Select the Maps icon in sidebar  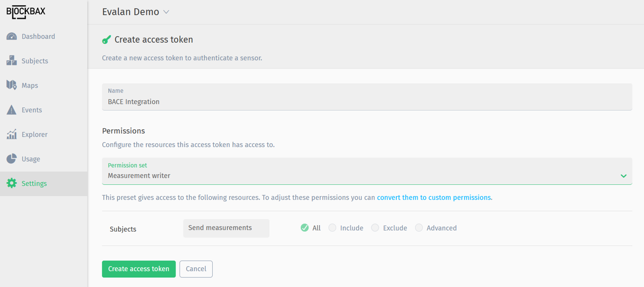click(x=12, y=85)
